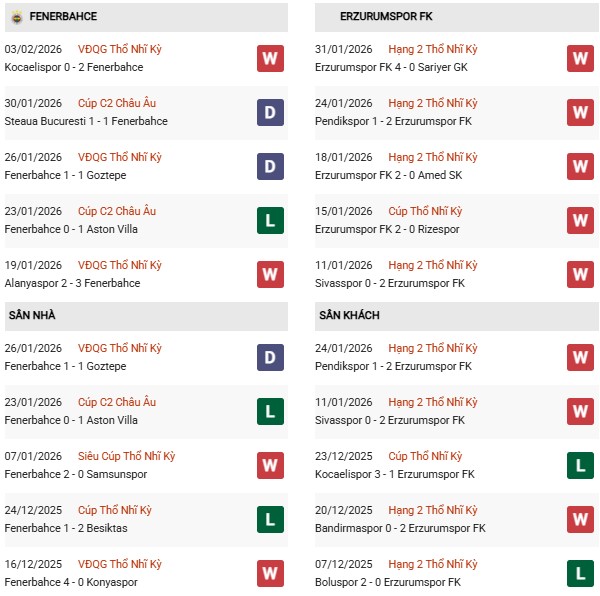600x596 pixels.
Task: Click loss badge for Kocaelispor 3 - 1 Erzurumspor FK
Action: coord(580,465)
